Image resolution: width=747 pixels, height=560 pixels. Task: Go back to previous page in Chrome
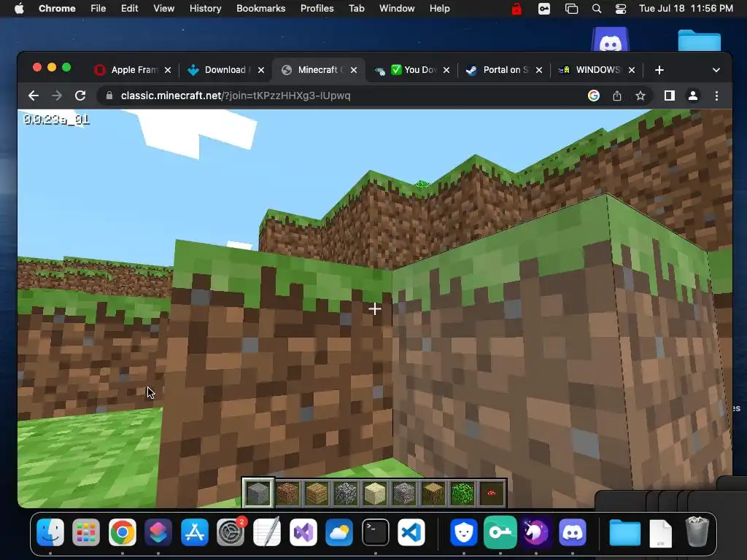(34, 96)
